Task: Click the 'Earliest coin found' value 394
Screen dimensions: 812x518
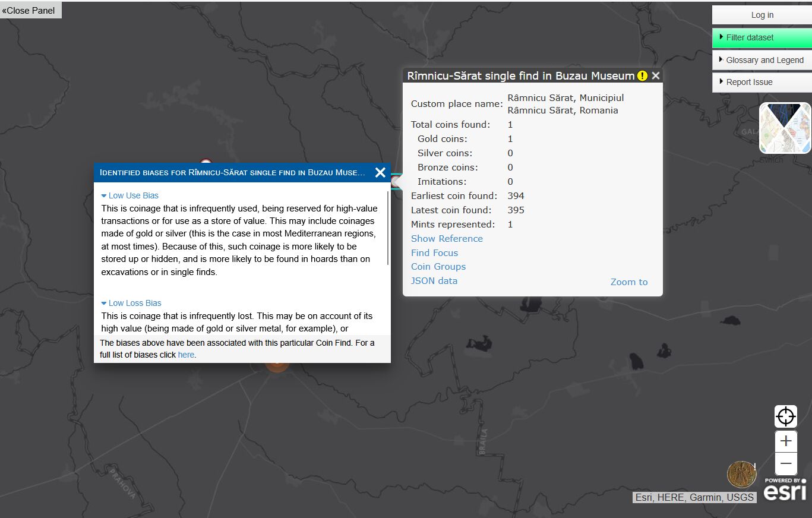Action: click(516, 195)
